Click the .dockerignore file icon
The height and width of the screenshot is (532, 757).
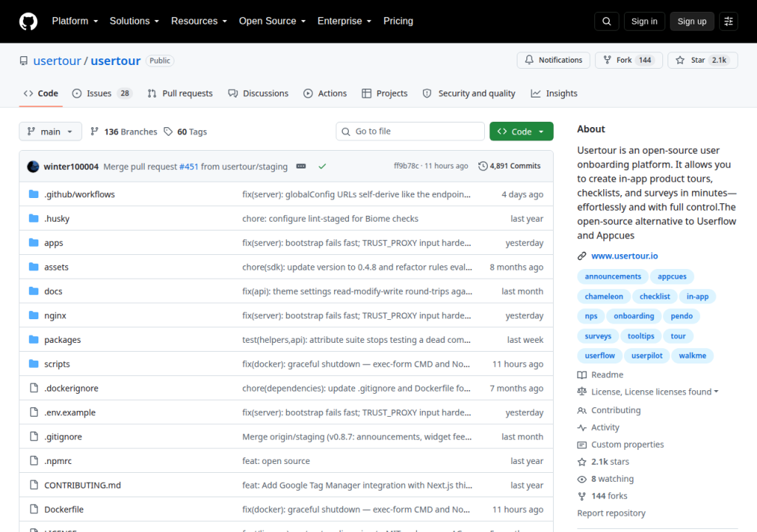34,388
